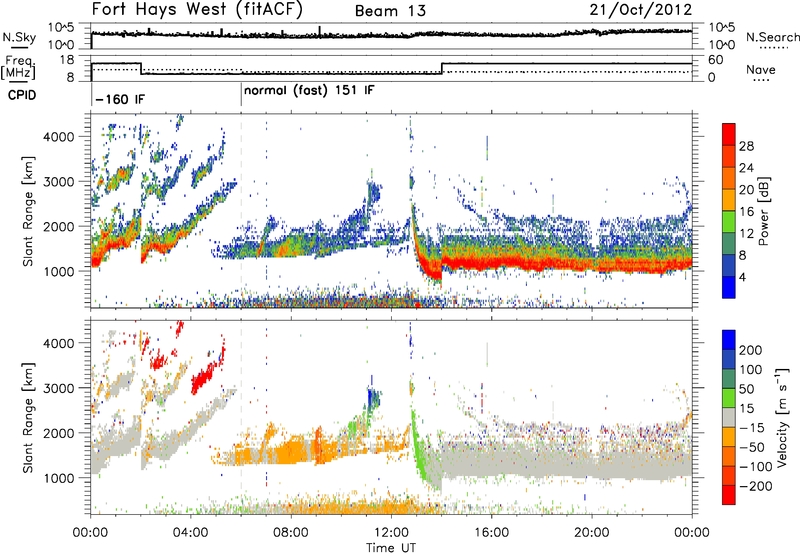Click the "Nave" legend label
800x554 pixels.
761,69
